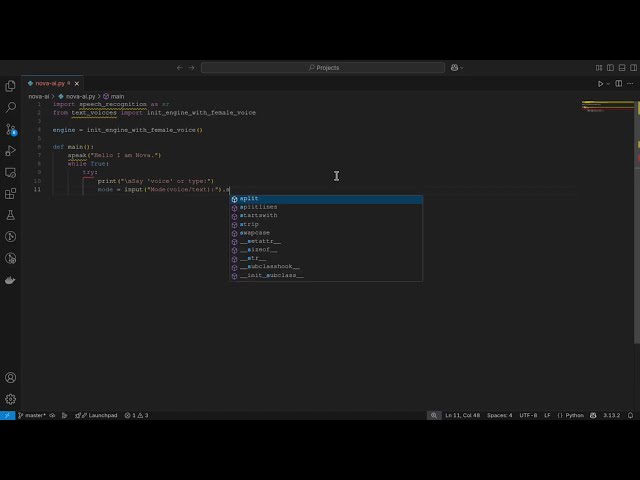
Task: Split the editor to the right
Action: point(619,84)
